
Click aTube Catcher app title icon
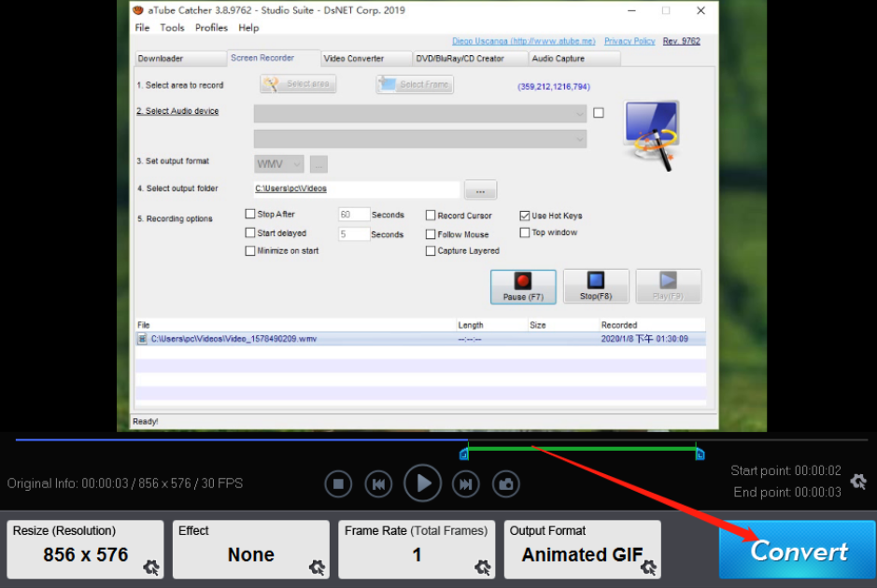(x=138, y=10)
